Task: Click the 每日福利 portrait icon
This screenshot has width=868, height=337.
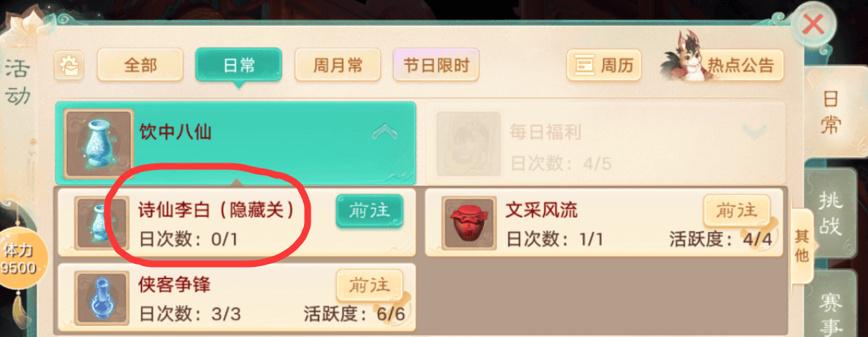Action: tap(469, 144)
